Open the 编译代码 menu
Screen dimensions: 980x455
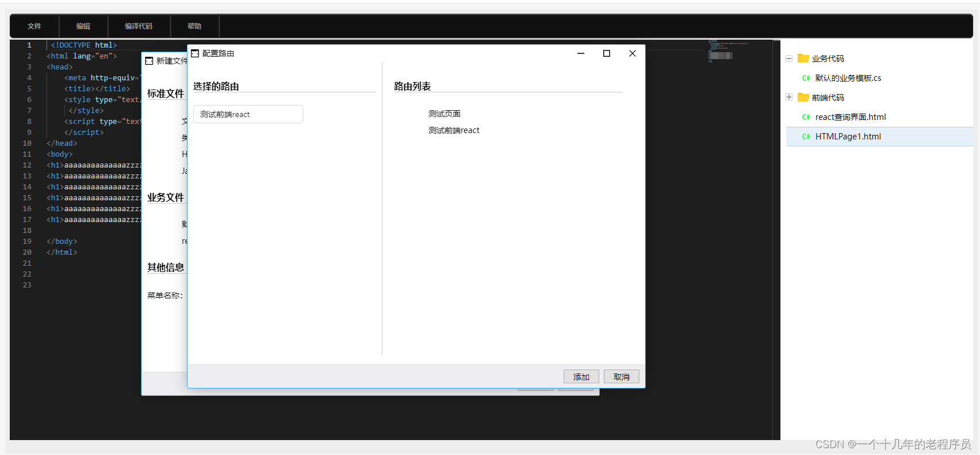(x=139, y=26)
